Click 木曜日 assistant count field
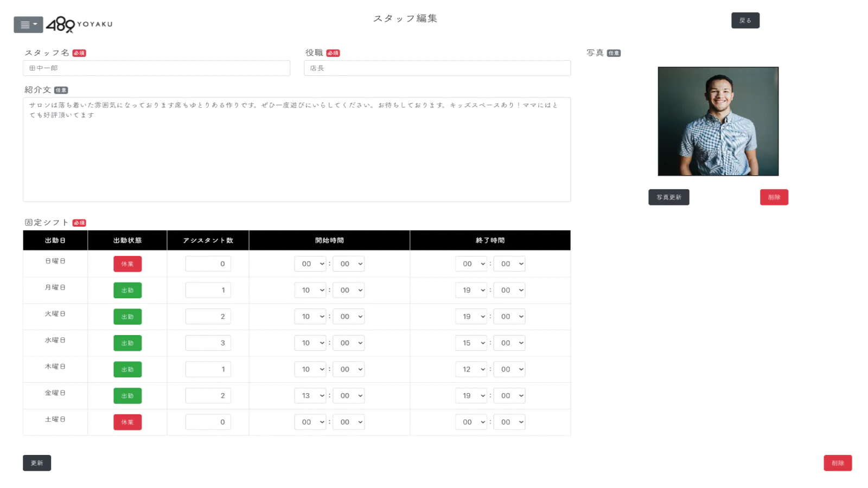 (208, 369)
